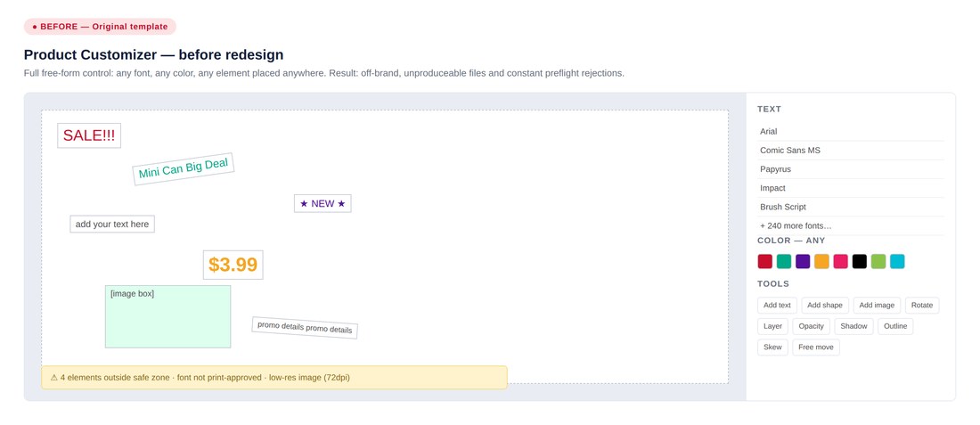980x425 pixels.
Task: Click the TEXT section label
Action: [770, 109]
